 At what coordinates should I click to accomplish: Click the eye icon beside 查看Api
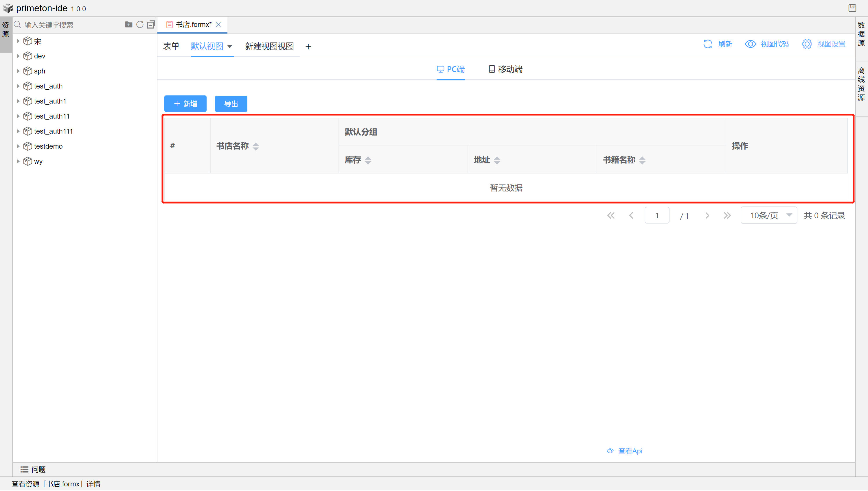(610, 451)
